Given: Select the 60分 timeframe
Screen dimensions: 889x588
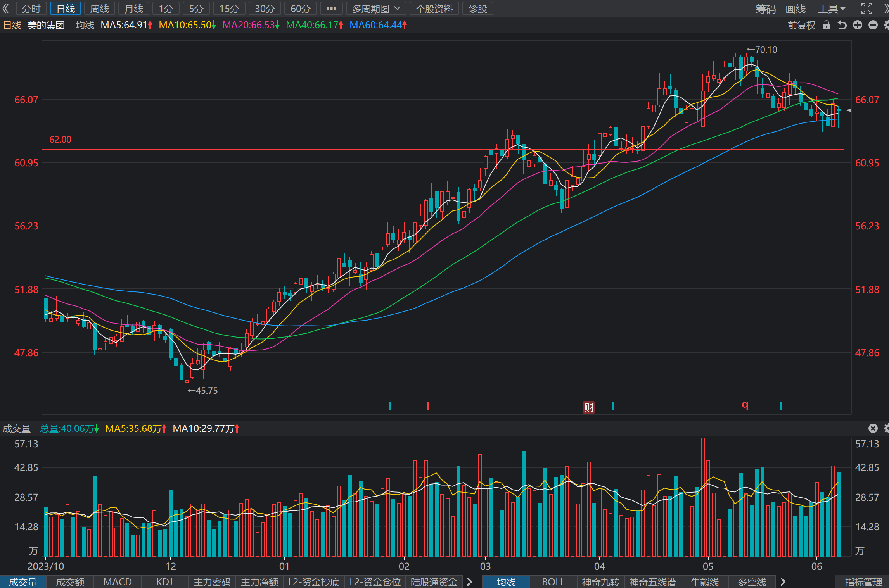Looking at the screenshot, I should pyautogui.click(x=301, y=9).
